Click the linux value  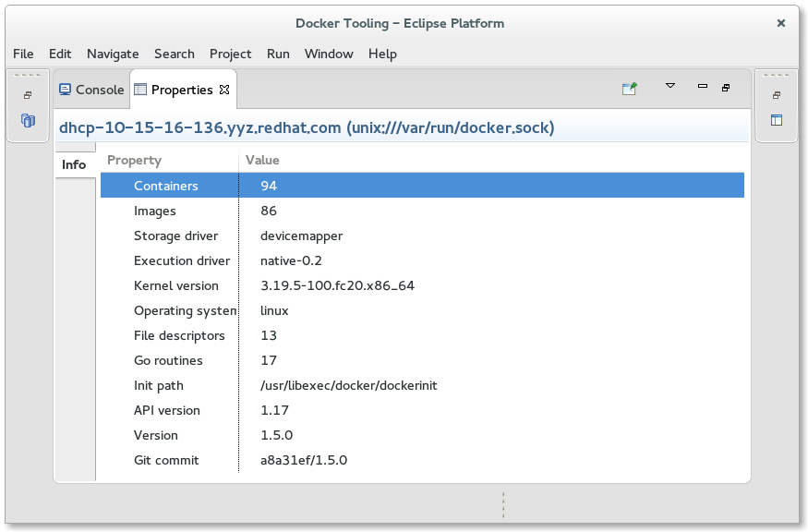point(274,310)
